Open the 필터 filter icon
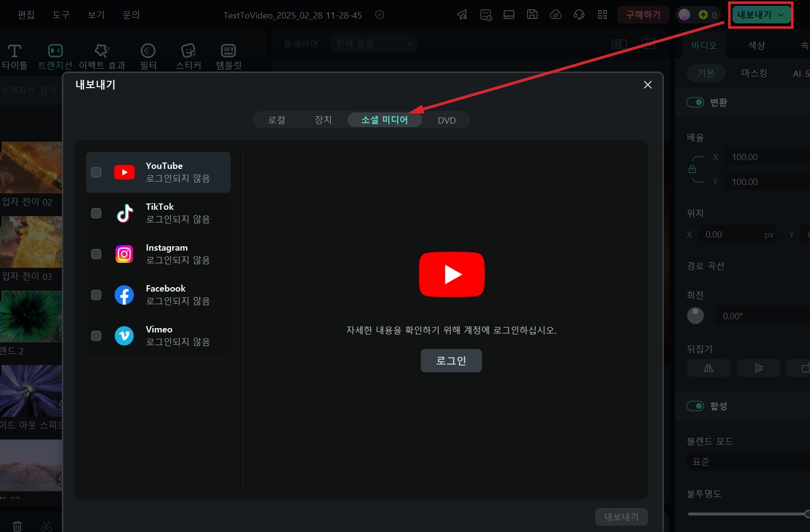Image resolution: width=810 pixels, height=532 pixels. pos(148,51)
